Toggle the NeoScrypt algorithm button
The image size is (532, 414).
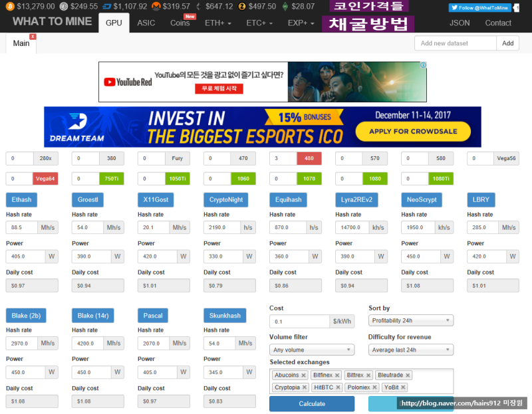point(422,200)
